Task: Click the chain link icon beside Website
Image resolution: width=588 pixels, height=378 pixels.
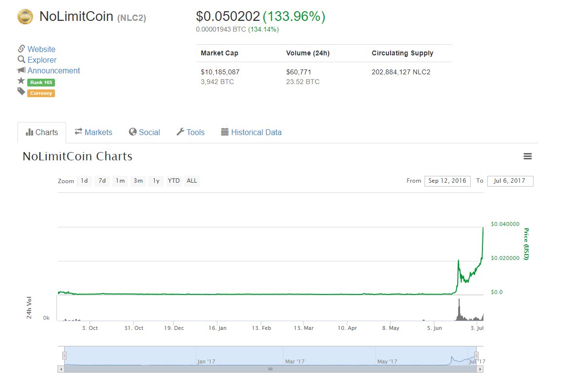Action: pyautogui.click(x=21, y=49)
